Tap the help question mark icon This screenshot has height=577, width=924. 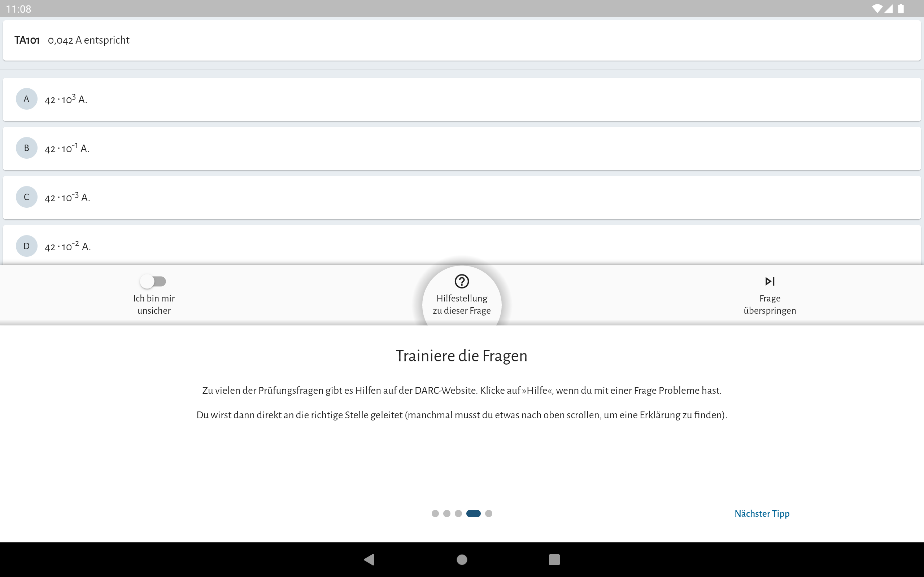(462, 281)
